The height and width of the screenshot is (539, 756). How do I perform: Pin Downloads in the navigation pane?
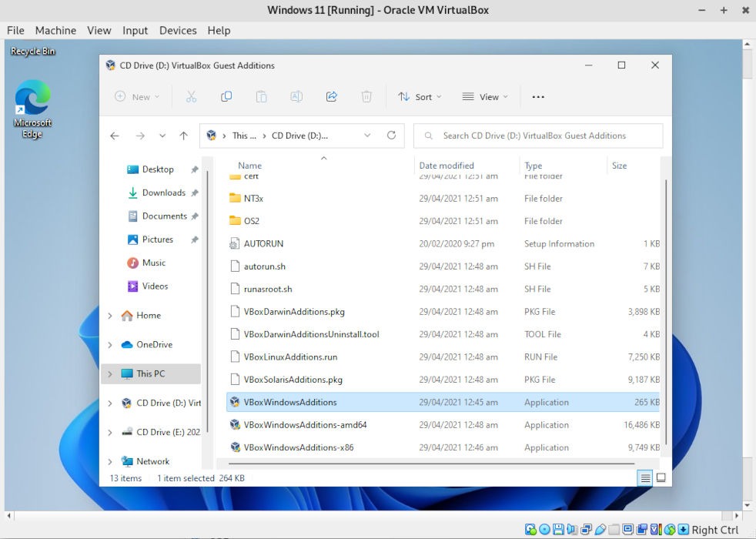[195, 192]
